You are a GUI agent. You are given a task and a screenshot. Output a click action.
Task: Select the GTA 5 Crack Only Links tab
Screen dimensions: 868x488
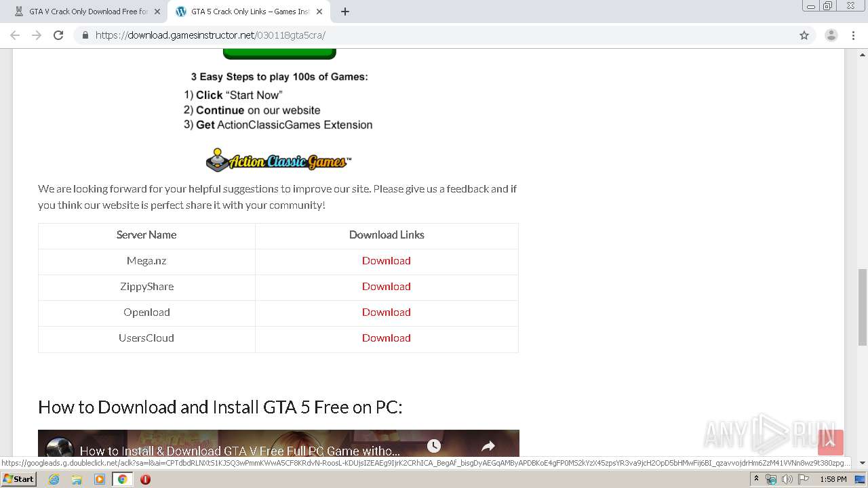(x=248, y=12)
